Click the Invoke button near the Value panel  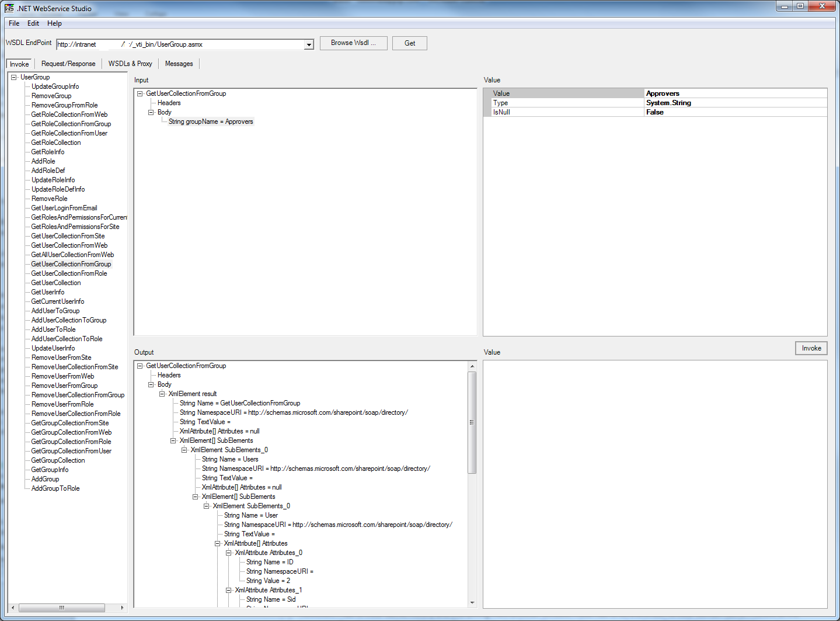[x=811, y=348]
